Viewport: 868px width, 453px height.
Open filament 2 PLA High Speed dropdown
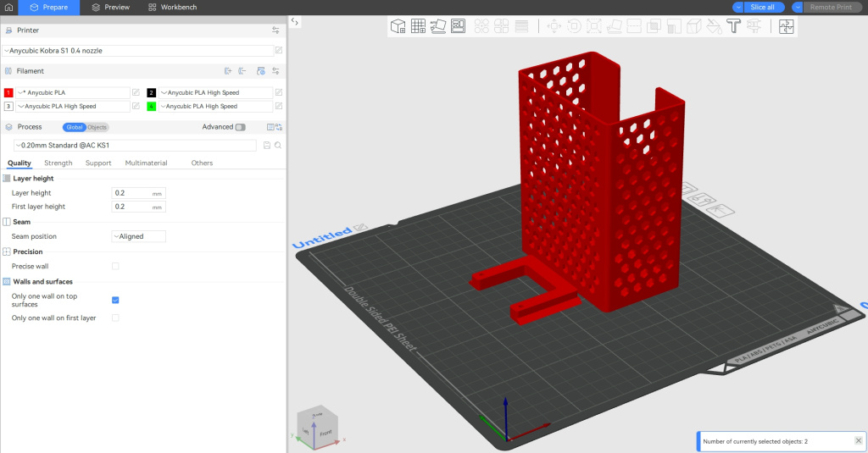(x=216, y=92)
